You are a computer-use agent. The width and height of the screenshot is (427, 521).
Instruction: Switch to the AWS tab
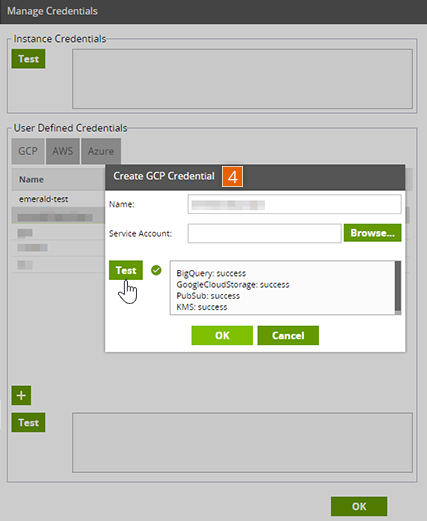pos(63,151)
